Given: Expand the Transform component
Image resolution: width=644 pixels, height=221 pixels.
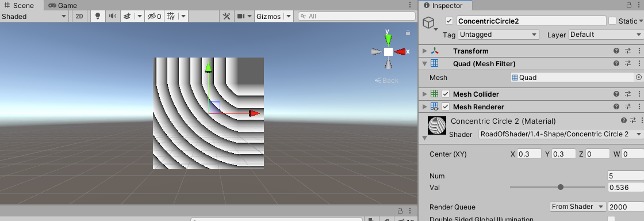Looking at the screenshot, I should (425, 51).
